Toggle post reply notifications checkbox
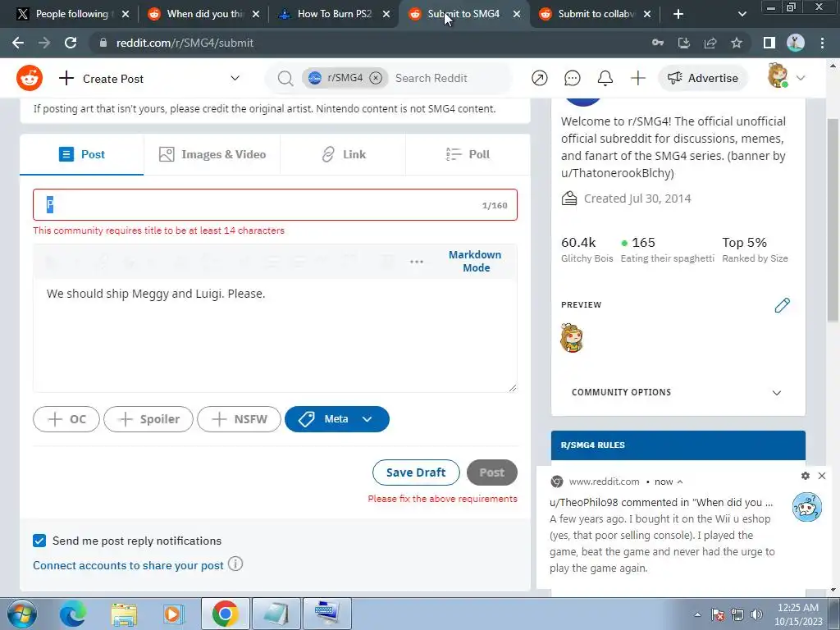 tap(39, 541)
